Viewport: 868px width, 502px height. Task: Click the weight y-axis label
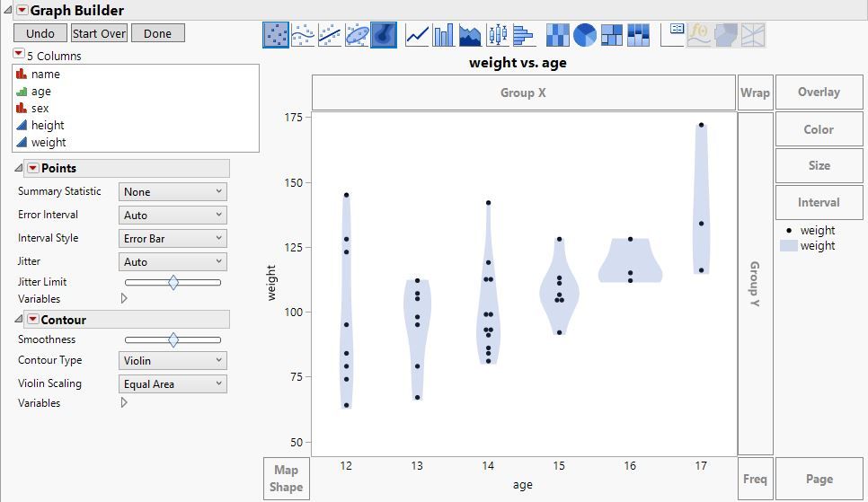pos(271,283)
